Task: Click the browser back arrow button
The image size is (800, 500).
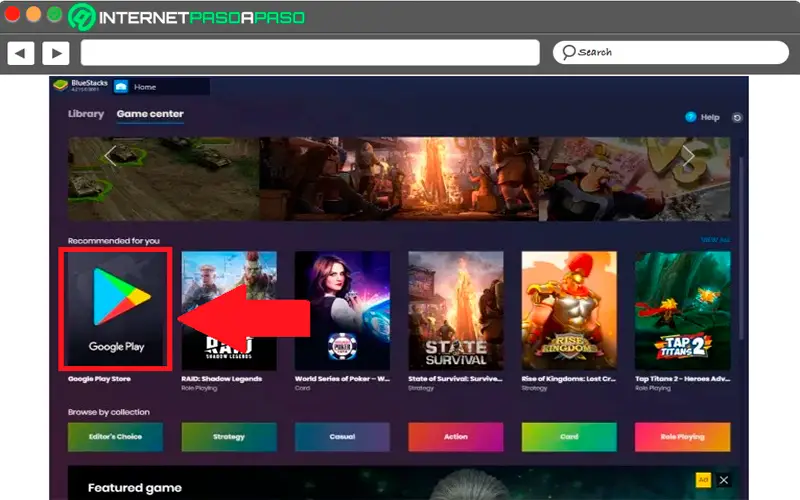Action: pyautogui.click(x=21, y=53)
